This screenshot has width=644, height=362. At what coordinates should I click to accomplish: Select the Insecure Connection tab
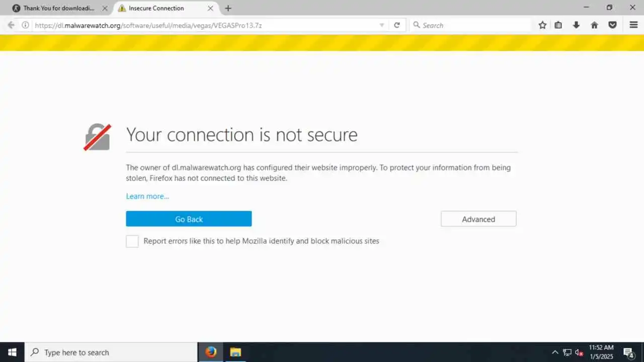[x=166, y=8]
